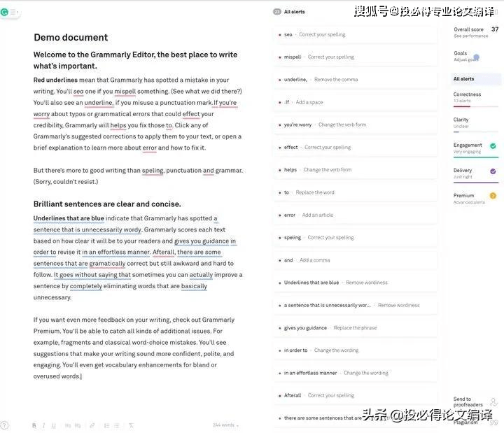This screenshot has width=504, height=433.
Task: Open the help question mark icon
Action: pos(4,425)
